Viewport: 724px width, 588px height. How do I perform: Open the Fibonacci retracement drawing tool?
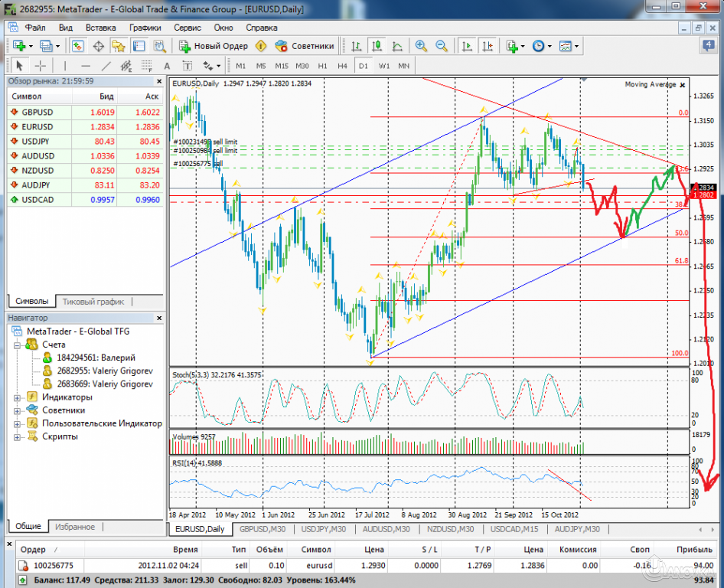(147, 66)
